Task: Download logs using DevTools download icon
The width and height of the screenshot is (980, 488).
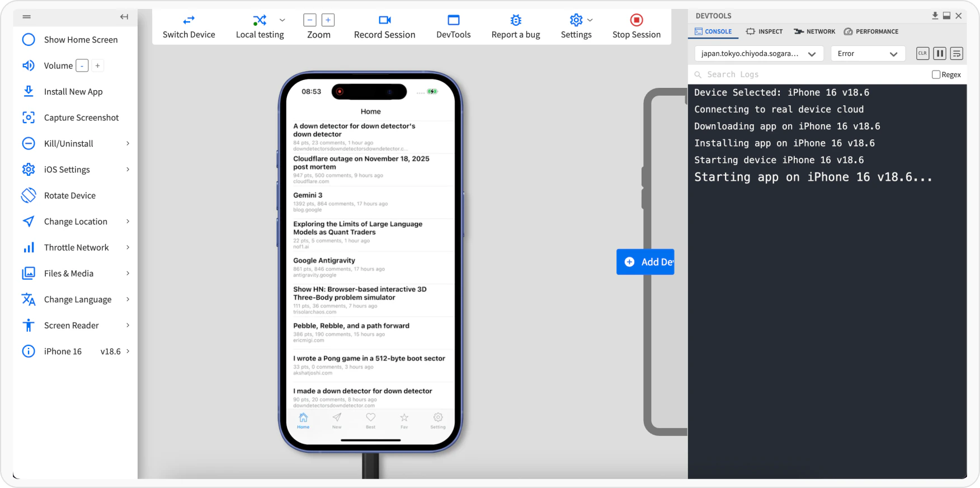Action: 935,16
